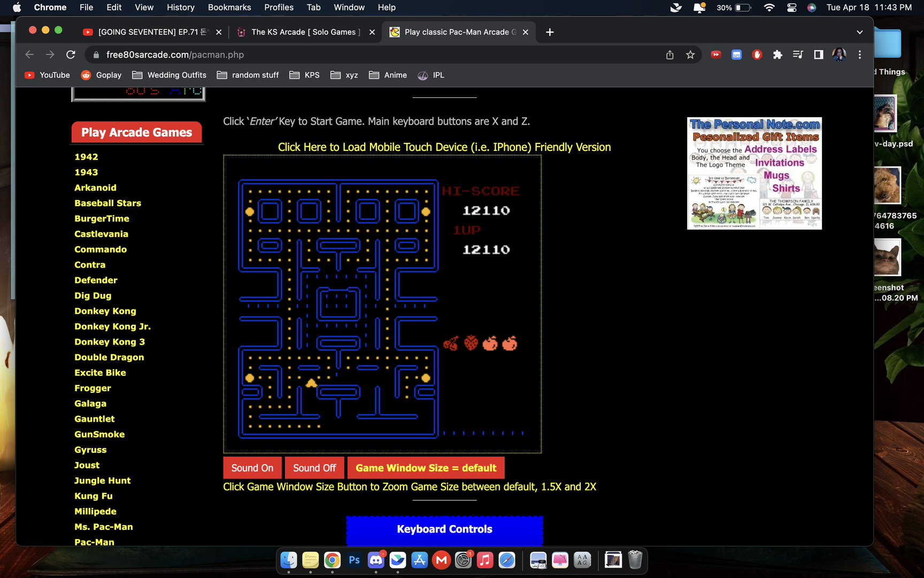Open Stickies notes app from the Dock
The image size is (924, 578).
coord(310,560)
